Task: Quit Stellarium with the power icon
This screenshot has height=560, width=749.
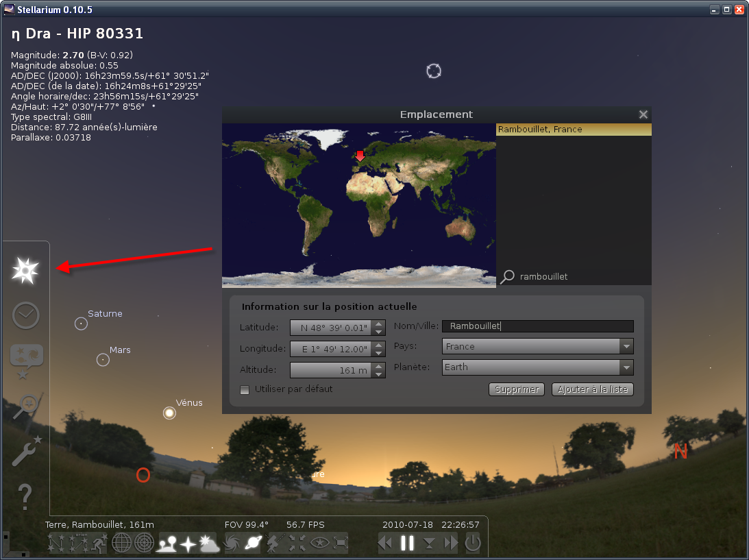Action: coord(472,544)
